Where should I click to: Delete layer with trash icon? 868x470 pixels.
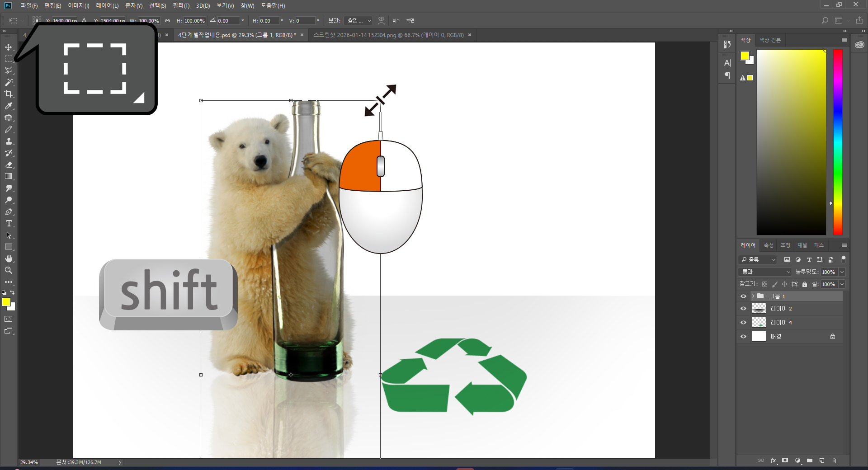(x=834, y=461)
